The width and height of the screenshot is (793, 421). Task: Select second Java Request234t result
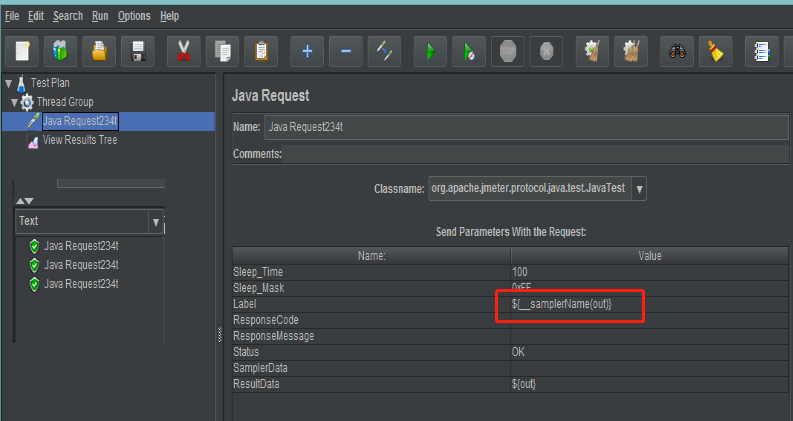click(x=81, y=265)
